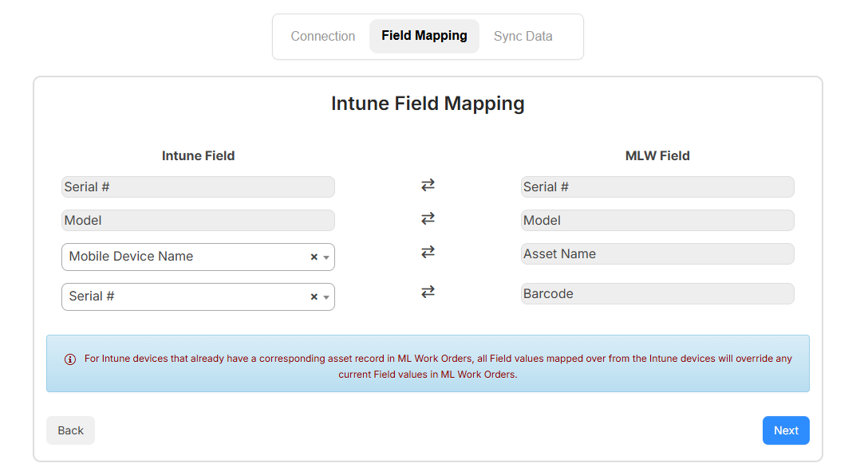Viewport: 868px width, 471px height.
Task: Click the swap arrows icon in the Asset Name row
Action: [428, 252]
